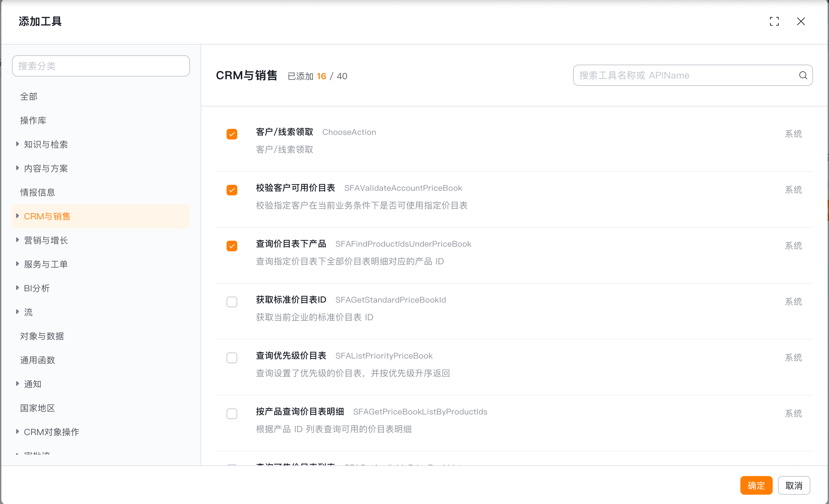Screen dimensions: 829x504
Task: Click the search magnifier icon
Action: click(803, 75)
